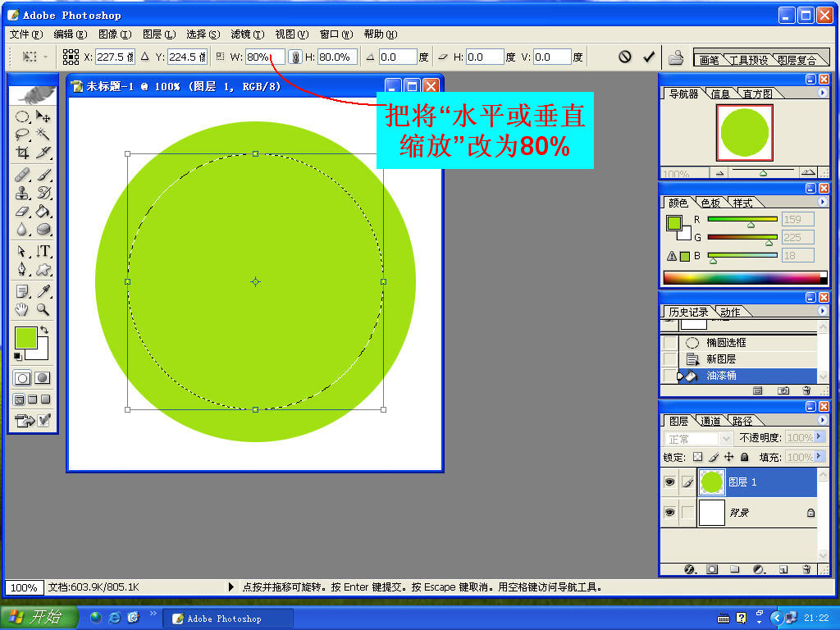Screen dimensions: 840x630
Task: Select the Eraser tool
Action: click(x=22, y=211)
